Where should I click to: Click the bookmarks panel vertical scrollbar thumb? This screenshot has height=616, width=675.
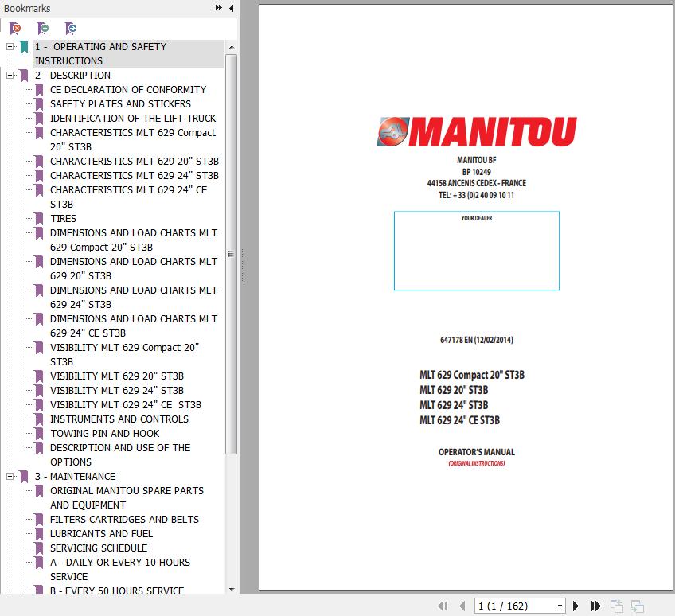232,254
